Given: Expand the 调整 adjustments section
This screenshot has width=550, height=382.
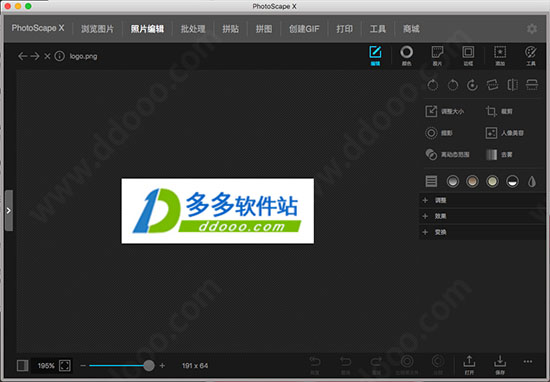Looking at the screenshot, I should (x=482, y=200).
